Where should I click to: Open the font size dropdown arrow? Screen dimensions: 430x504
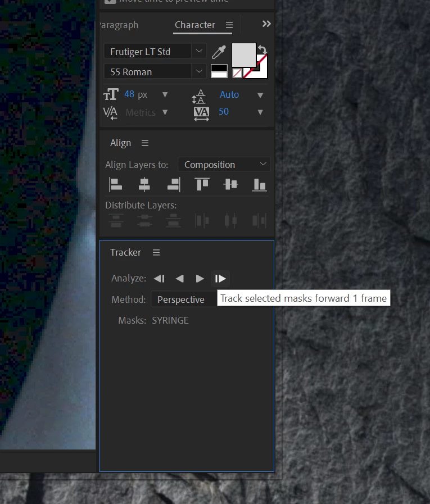[x=165, y=94]
